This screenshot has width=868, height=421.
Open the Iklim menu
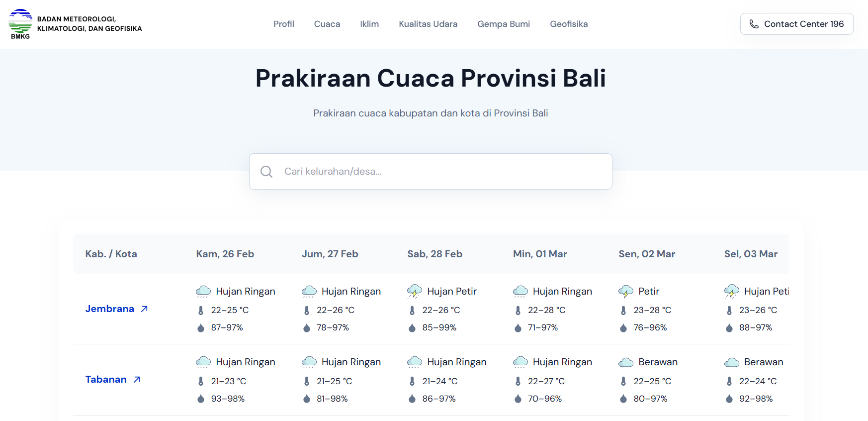click(369, 24)
